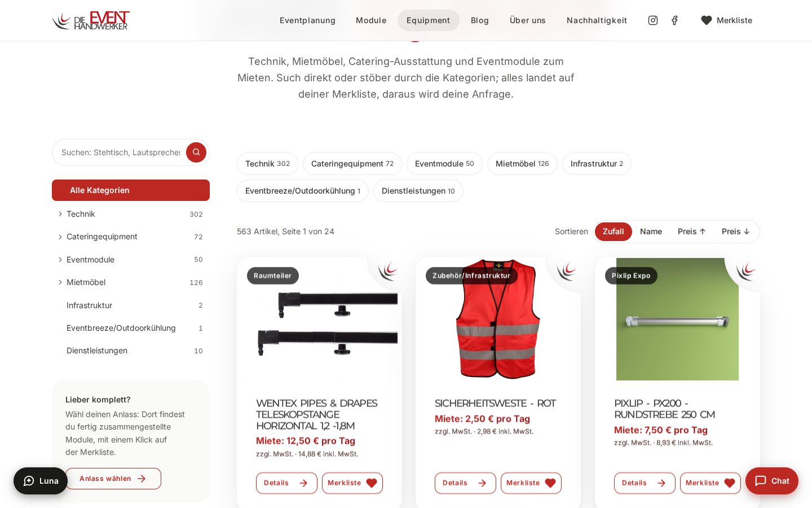Click Pixlip Rundstrebe product image
Viewport: 812px width, 508px height.
point(677,319)
